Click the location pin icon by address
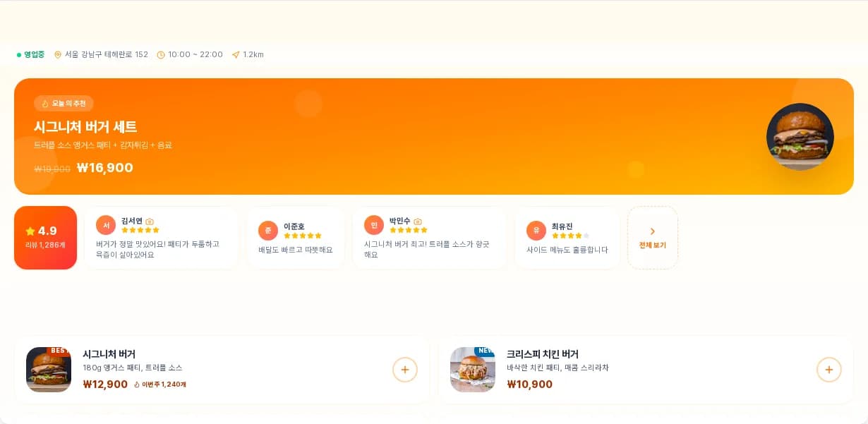Screen dimensions: 868x424 58,54
